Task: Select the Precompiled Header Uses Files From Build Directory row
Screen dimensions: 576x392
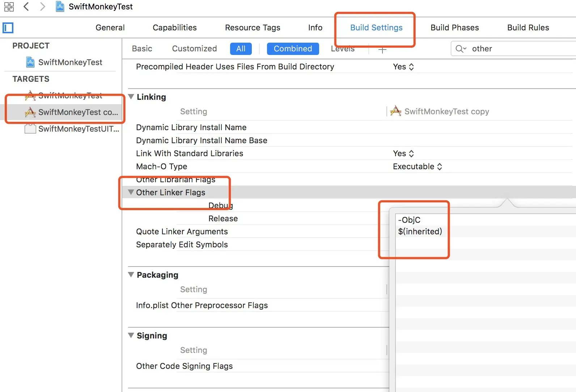Action: pyautogui.click(x=235, y=67)
